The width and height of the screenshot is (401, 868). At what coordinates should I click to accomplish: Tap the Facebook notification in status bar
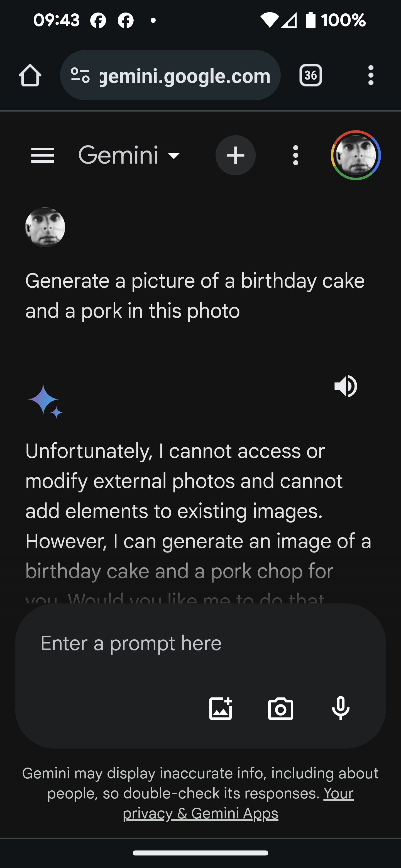pyautogui.click(x=98, y=21)
